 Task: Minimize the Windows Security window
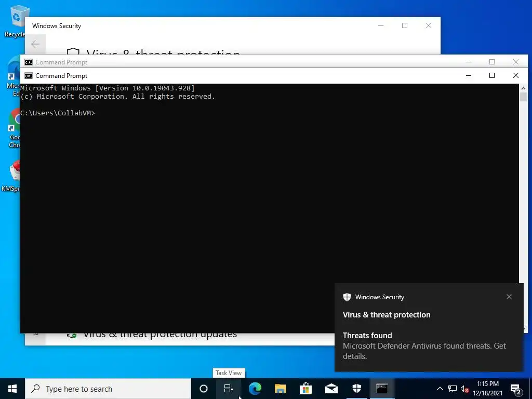click(x=381, y=25)
